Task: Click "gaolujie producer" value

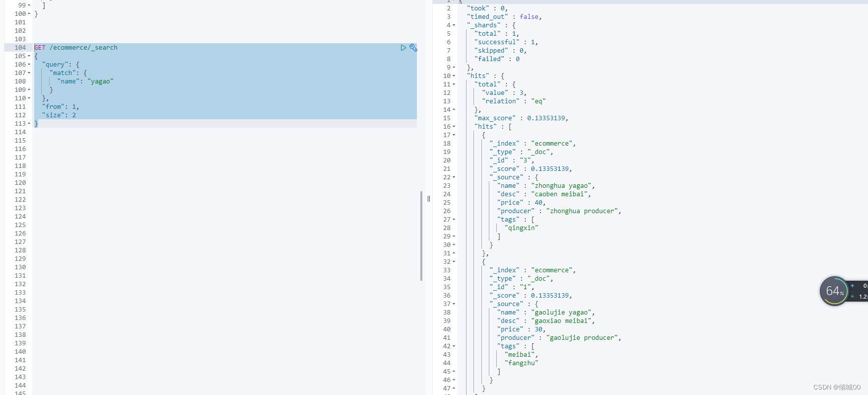Action: (x=583, y=338)
